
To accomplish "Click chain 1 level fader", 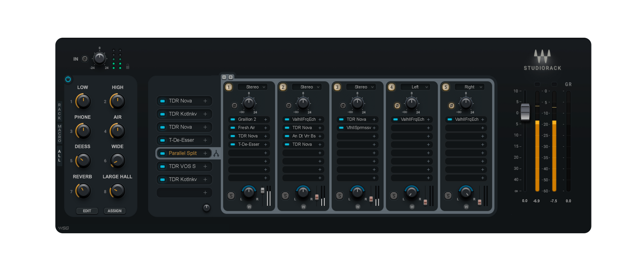I will (263, 190).
